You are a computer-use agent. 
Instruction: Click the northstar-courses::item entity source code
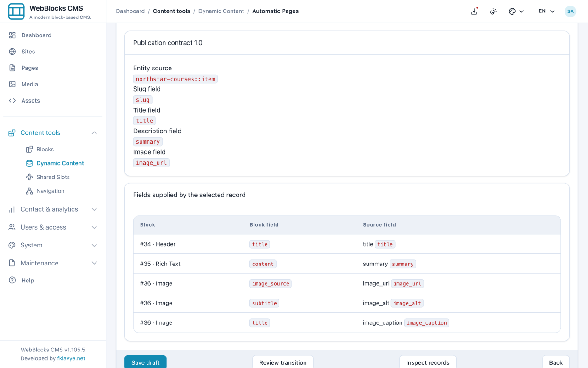pos(175,79)
